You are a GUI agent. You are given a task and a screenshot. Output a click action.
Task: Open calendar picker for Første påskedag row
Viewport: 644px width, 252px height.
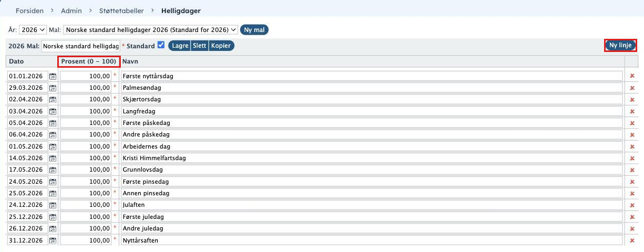tap(53, 123)
